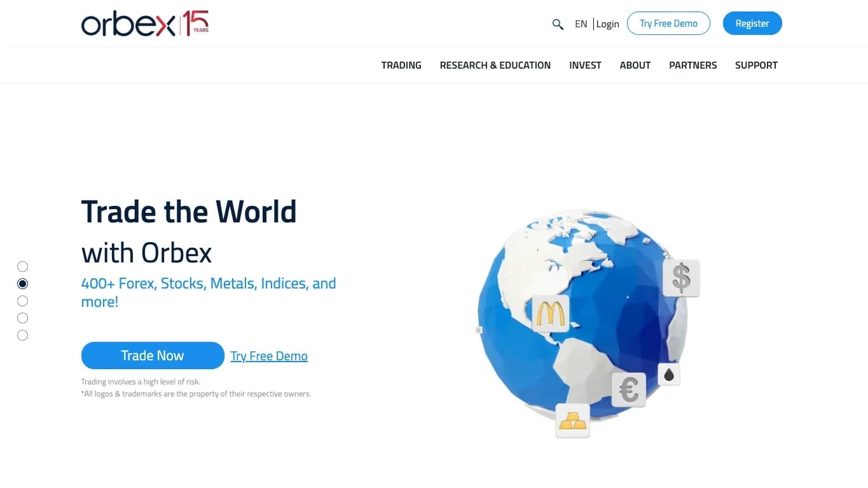Click the logos & trademarks disclaimer text
The width and height of the screenshot is (868, 488).
click(x=196, y=394)
